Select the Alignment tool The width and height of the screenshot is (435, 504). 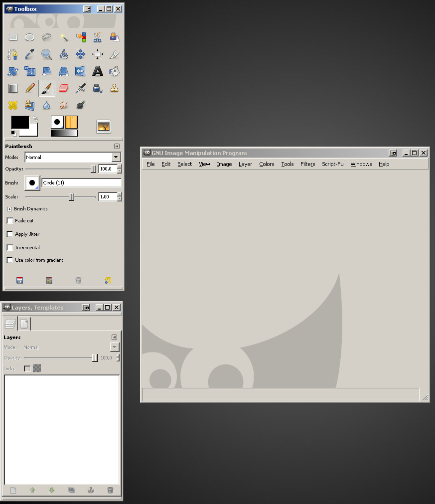coord(98,54)
